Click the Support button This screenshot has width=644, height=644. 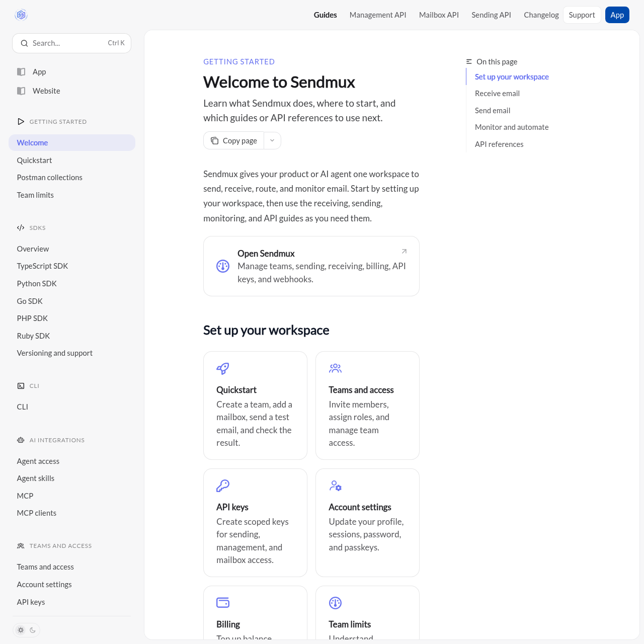click(582, 15)
